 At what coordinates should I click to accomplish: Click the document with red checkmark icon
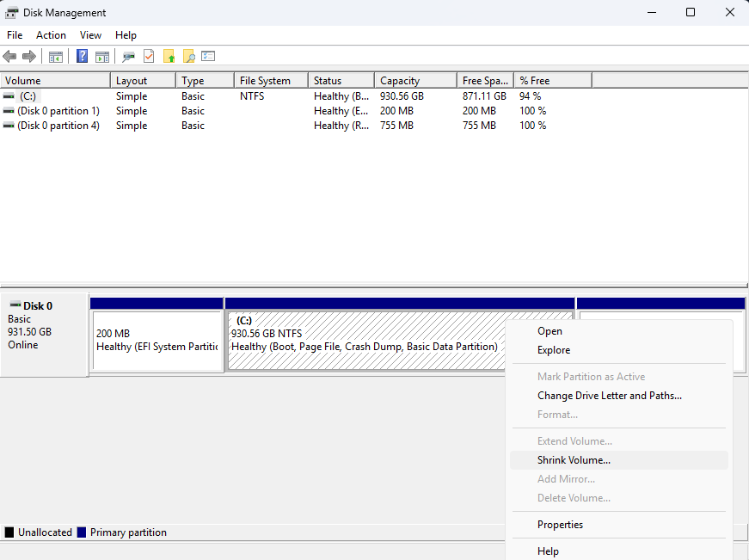(148, 56)
